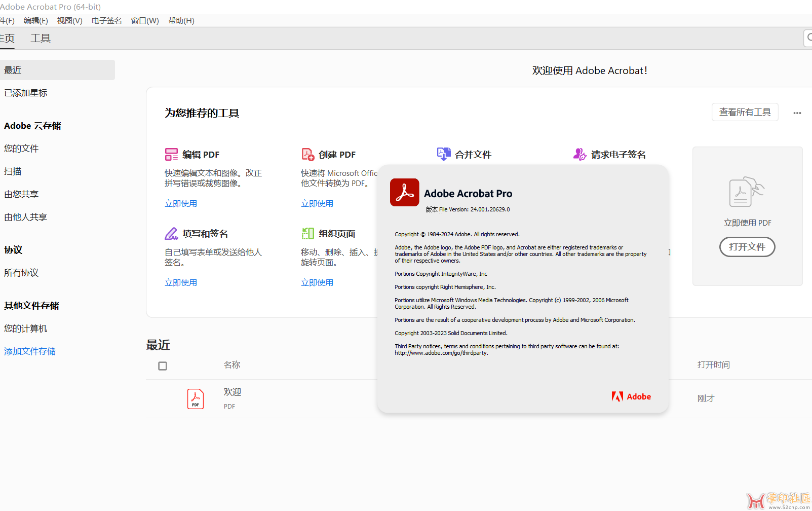Open the 编辑(E) menu
The height and width of the screenshot is (511, 812).
36,21
